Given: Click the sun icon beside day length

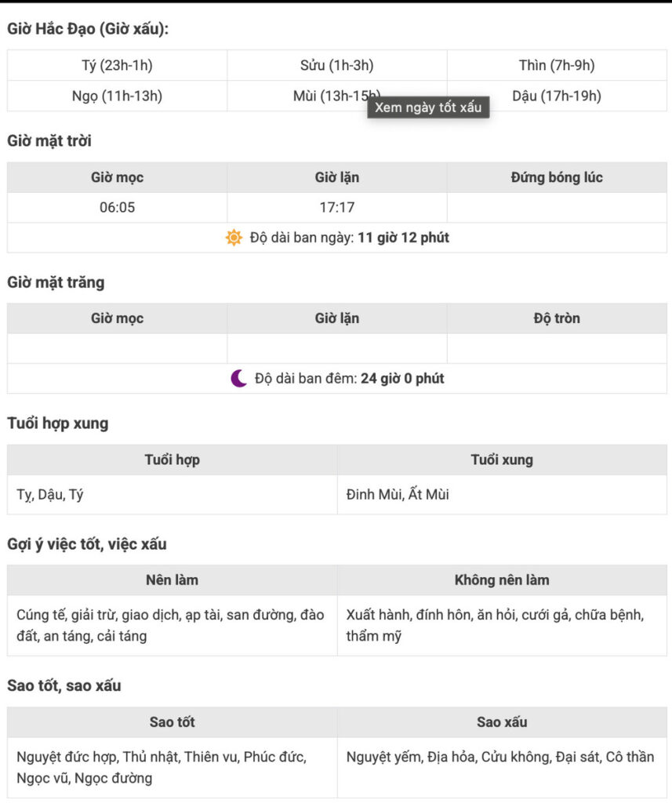Looking at the screenshot, I should (234, 238).
